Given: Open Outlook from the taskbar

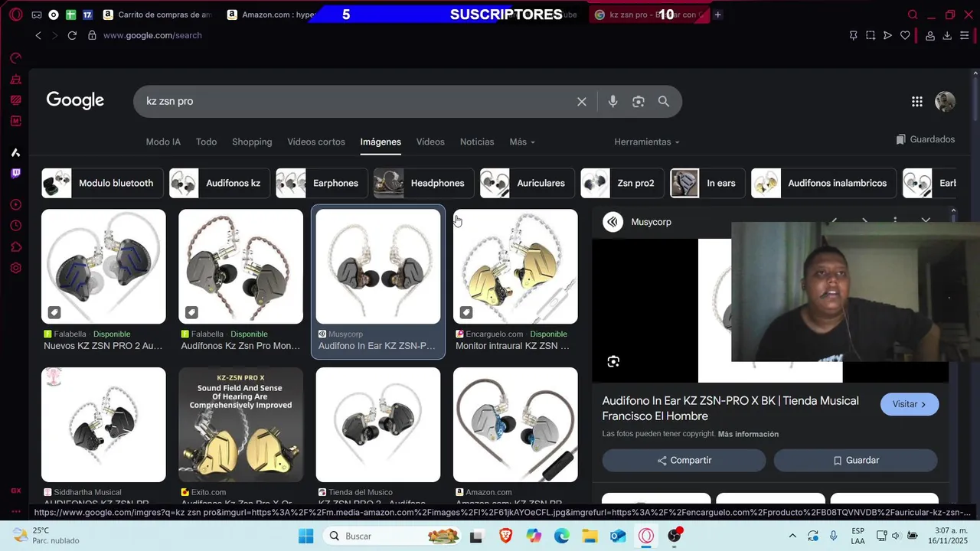Looking at the screenshot, I should 618,536.
